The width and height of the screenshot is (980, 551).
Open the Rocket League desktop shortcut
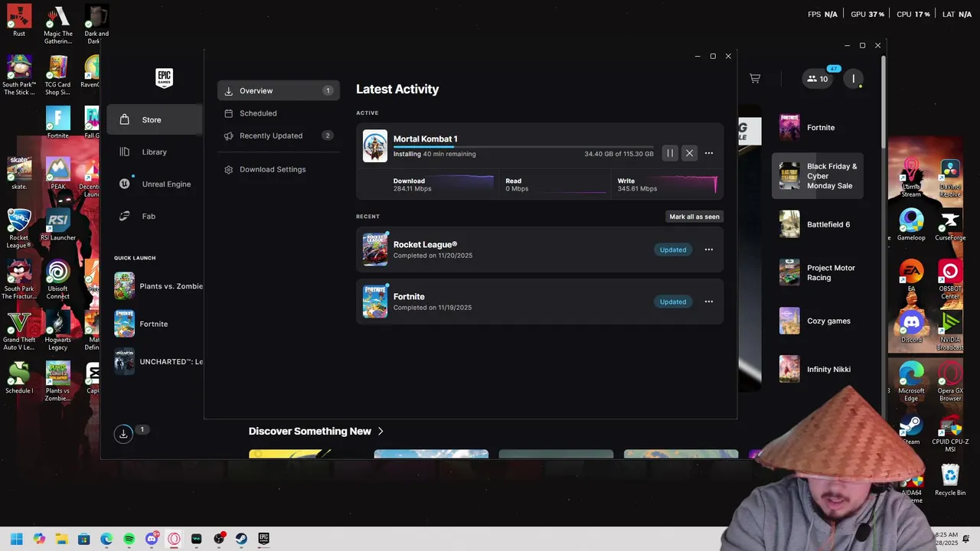pyautogui.click(x=19, y=228)
